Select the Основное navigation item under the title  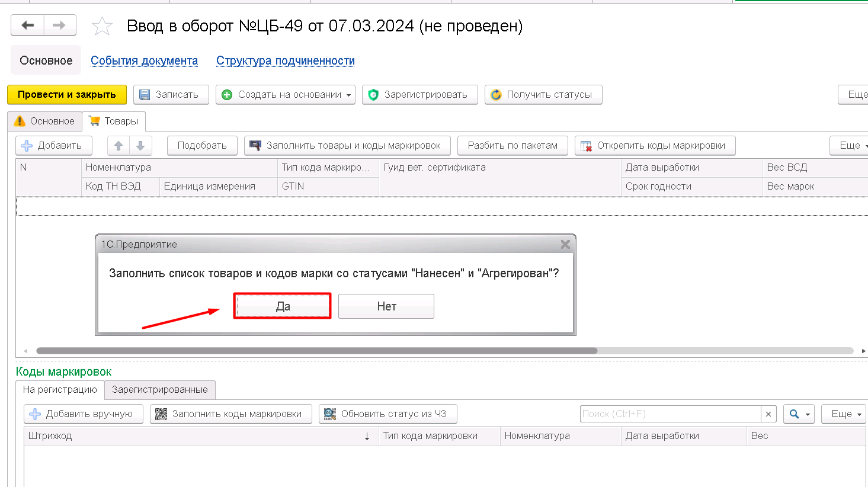(x=46, y=60)
